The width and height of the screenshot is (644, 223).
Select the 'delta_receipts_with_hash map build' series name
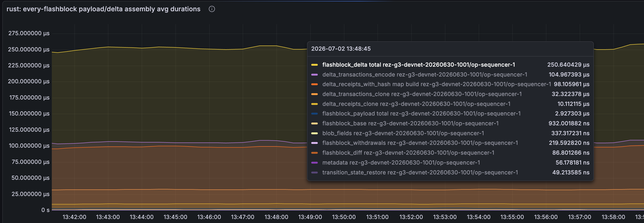tap(437, 84)
